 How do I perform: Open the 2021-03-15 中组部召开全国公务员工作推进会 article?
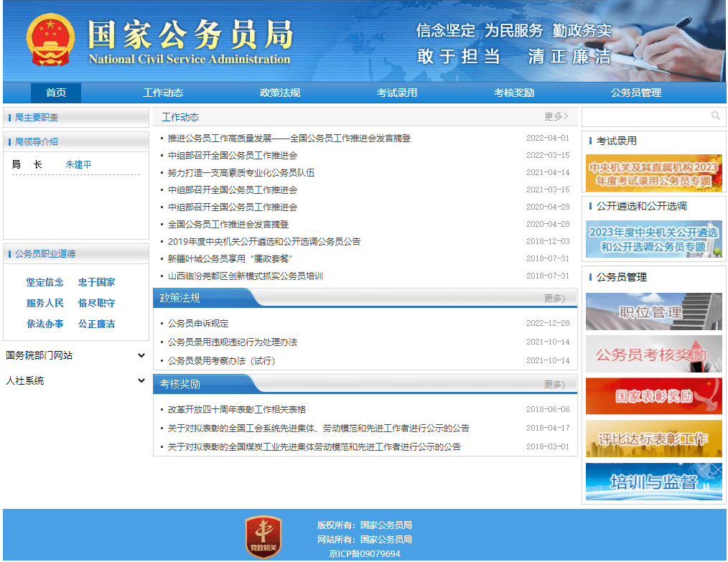(x=233, y=189)
